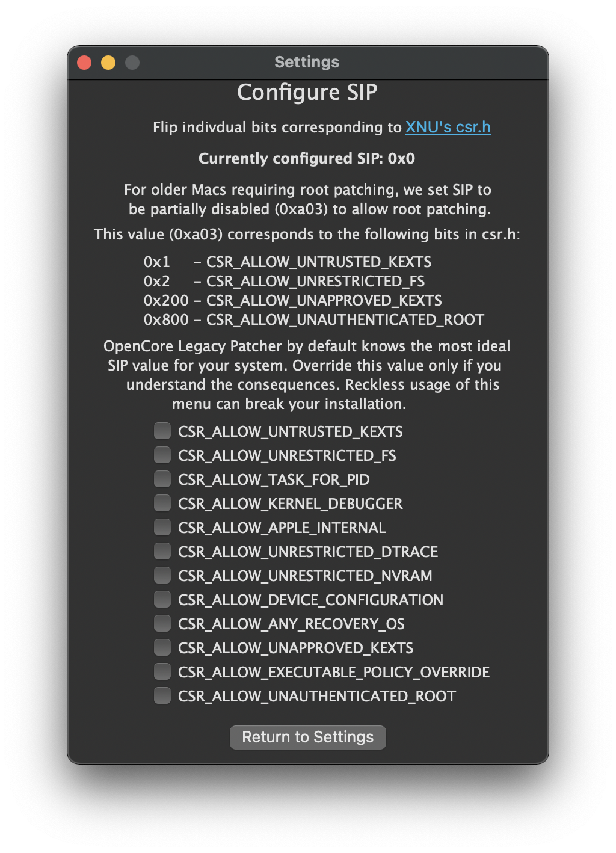Image resolution: width=616 pixels, height=853 pixels.
Task: Click the Return to Settings button
Action: click(307, 738)
